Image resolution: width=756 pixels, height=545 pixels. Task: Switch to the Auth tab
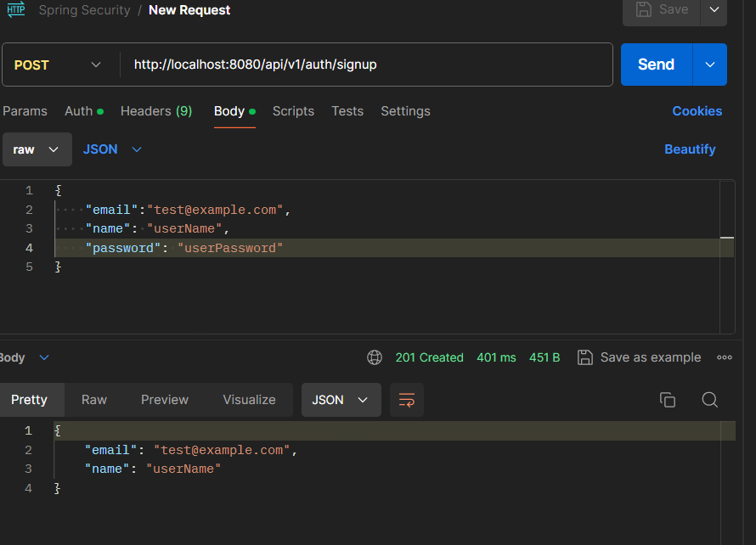[x=84, y=111]
